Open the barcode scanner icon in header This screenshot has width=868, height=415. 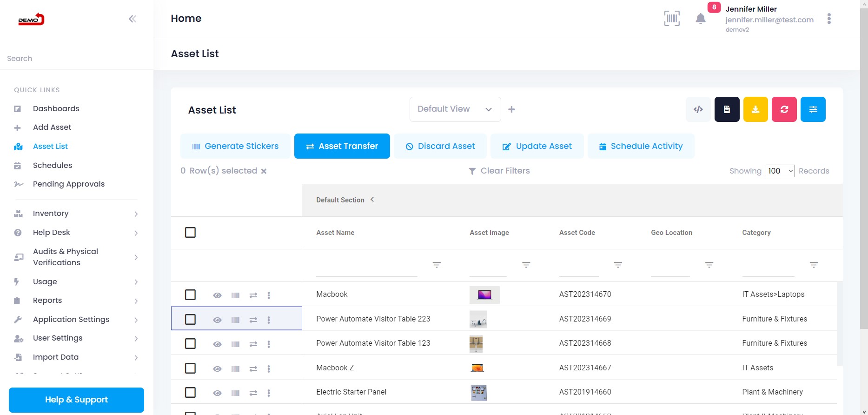[672, 19]
